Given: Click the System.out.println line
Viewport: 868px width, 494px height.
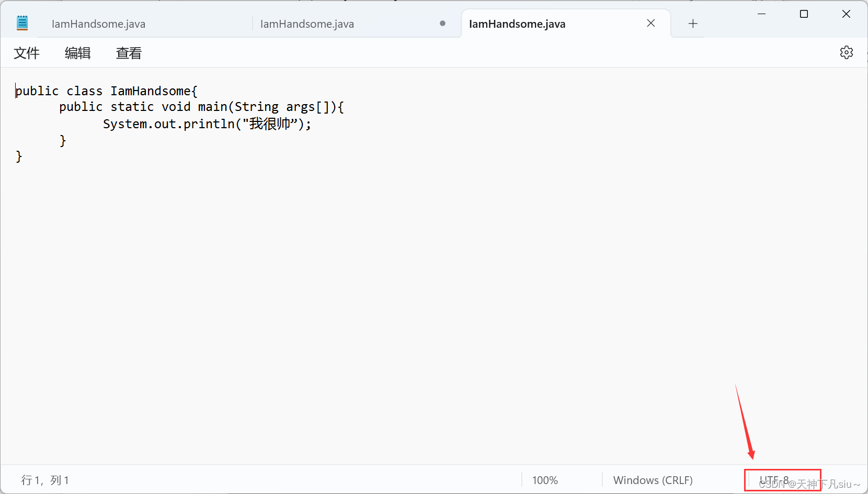Looking at the screenshot, I should click(207, 124).
